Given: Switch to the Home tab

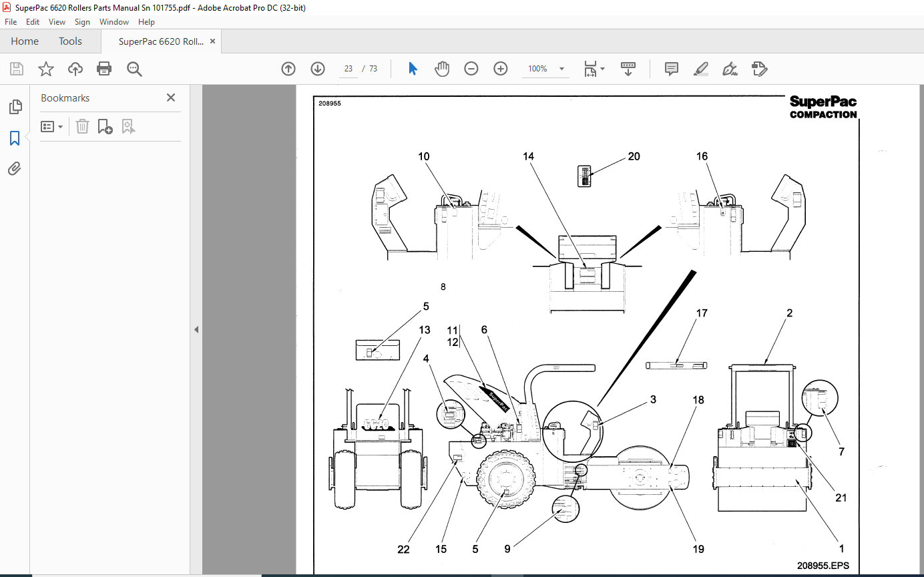Looking at the screenshot, I should [x=25, y=41].
